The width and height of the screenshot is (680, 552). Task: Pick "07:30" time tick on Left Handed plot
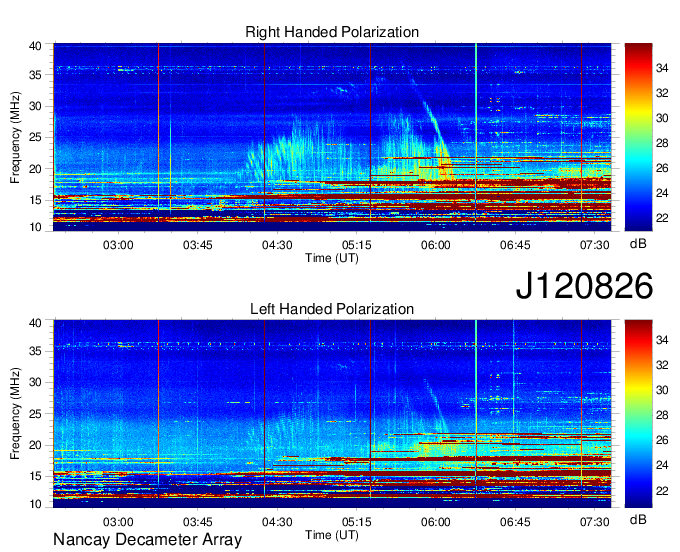tap(595, 522)
